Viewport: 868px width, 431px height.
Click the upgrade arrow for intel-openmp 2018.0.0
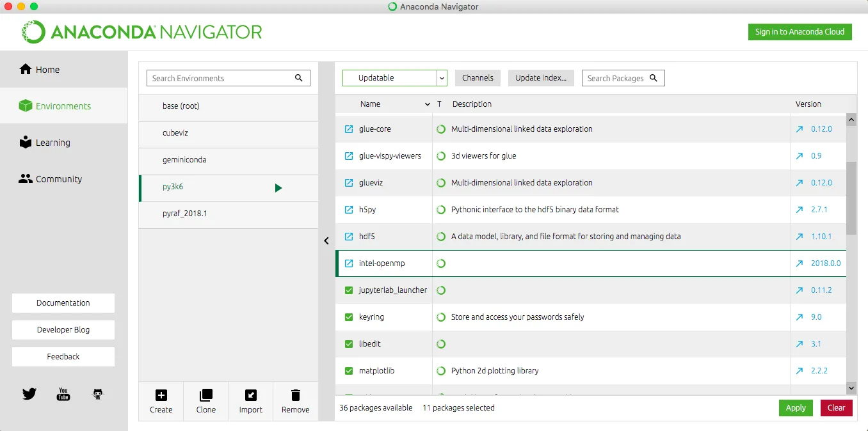(x=800, y=263)
